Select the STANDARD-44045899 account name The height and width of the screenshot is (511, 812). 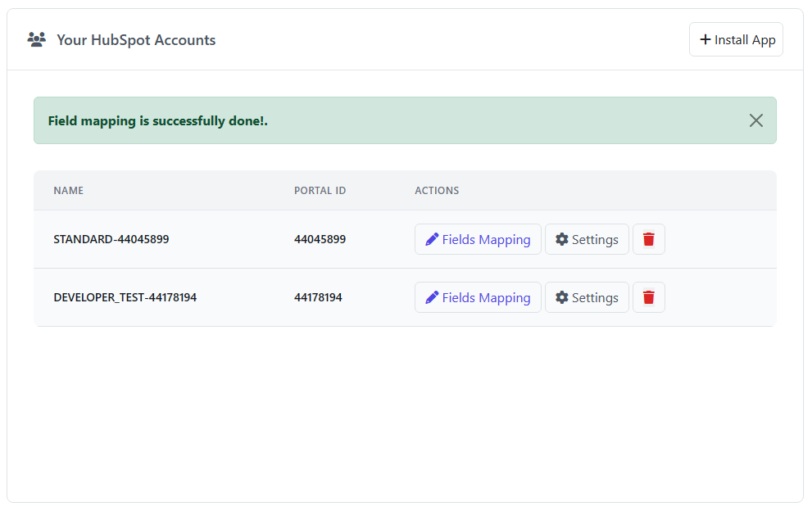(x=111, y=239)
